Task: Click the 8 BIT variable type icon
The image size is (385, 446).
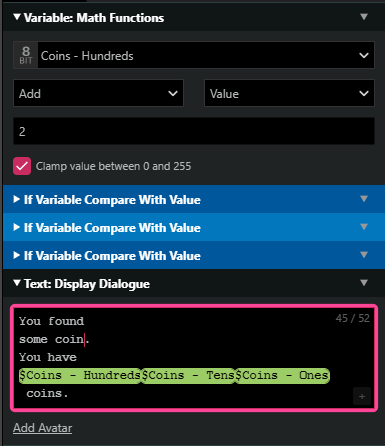Action: pos(26,55)
